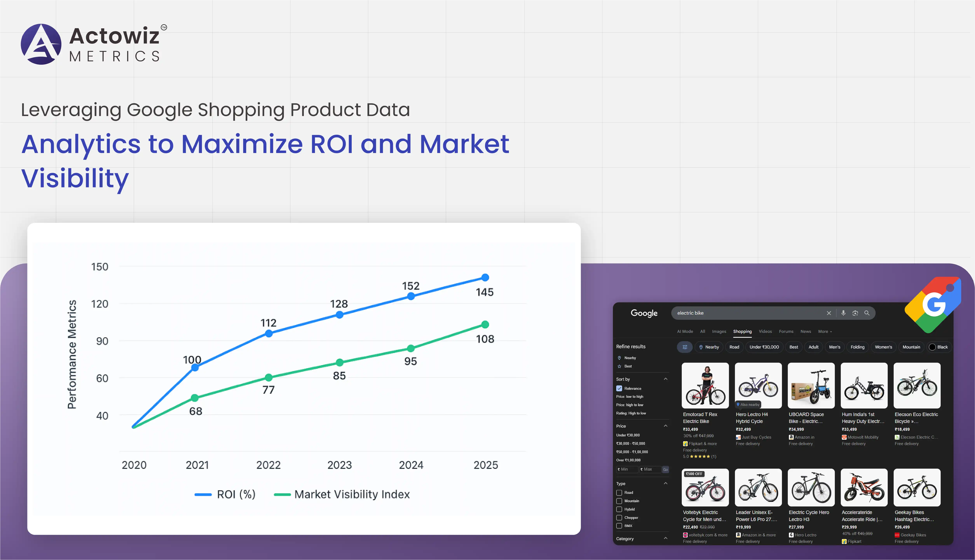Switch to the Videos tab
This screenshot has width=975, height=560.
tap(765, 331)
